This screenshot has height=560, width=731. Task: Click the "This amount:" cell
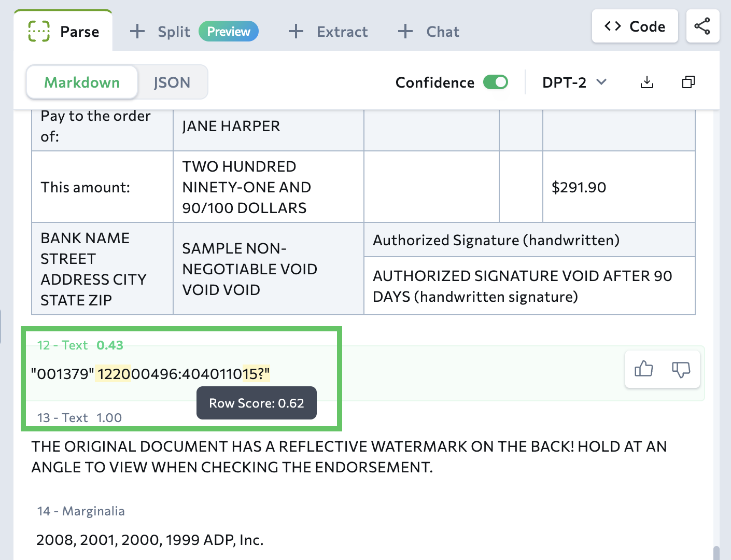click(x=102, y=187)
